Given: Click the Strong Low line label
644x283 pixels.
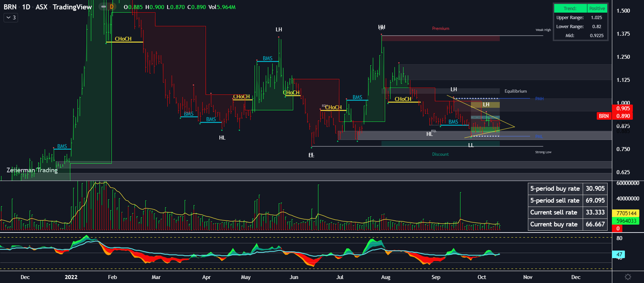Looking at the screenshot, I should click(x=543, y=152).
